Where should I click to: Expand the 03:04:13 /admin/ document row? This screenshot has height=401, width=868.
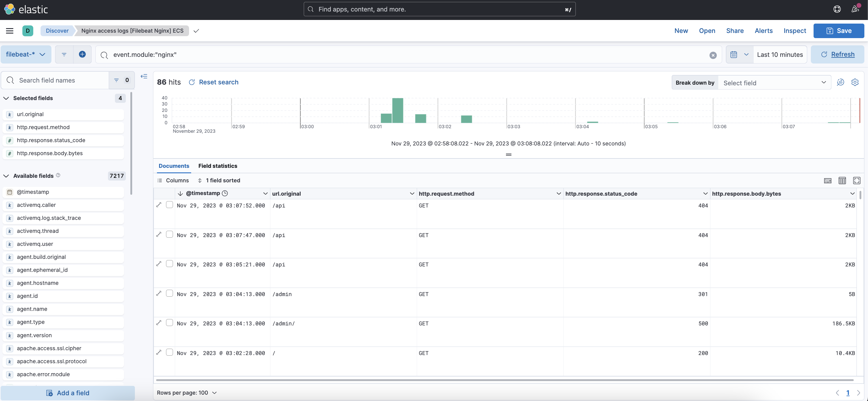(159, 322)
